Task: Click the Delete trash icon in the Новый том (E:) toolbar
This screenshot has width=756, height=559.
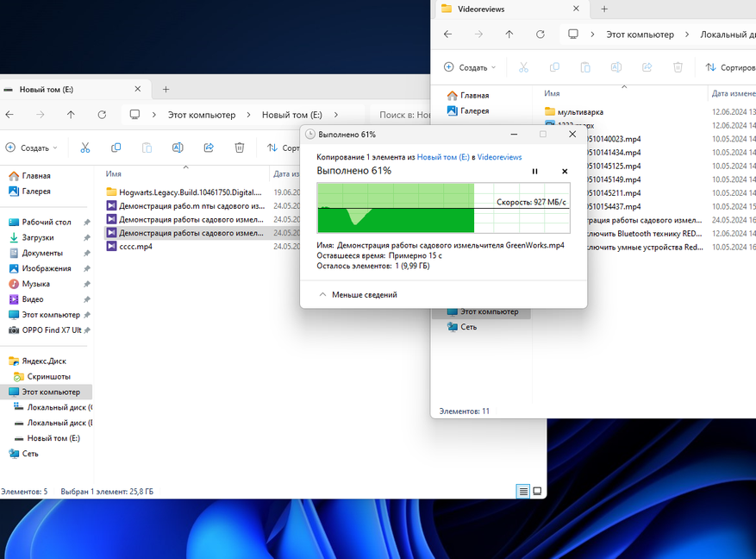Action: pyautogui.click(x=240, y=148)
